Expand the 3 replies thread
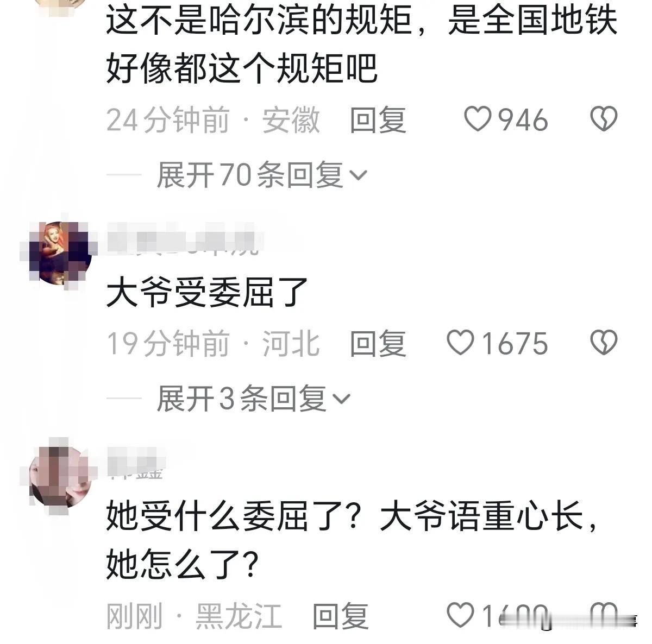The width and height of the screenshot is (652, 644). click(253, 399)
